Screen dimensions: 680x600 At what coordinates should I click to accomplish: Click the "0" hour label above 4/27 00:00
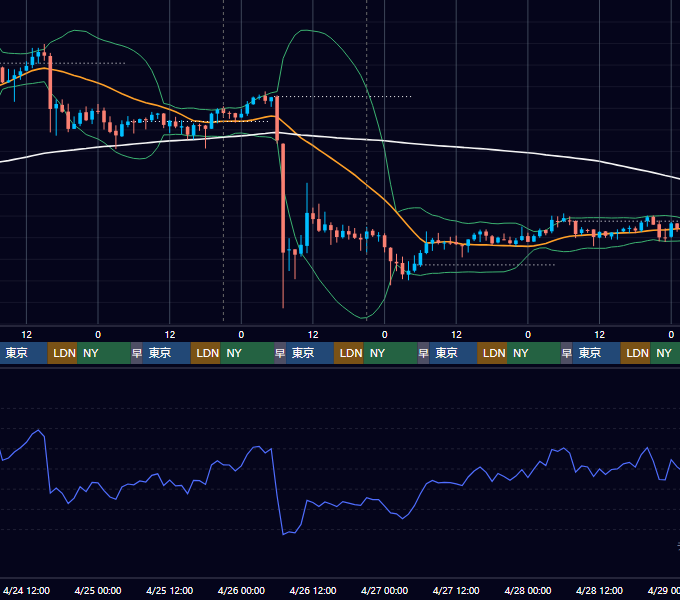pyautogui.click(x=384, y=335)
